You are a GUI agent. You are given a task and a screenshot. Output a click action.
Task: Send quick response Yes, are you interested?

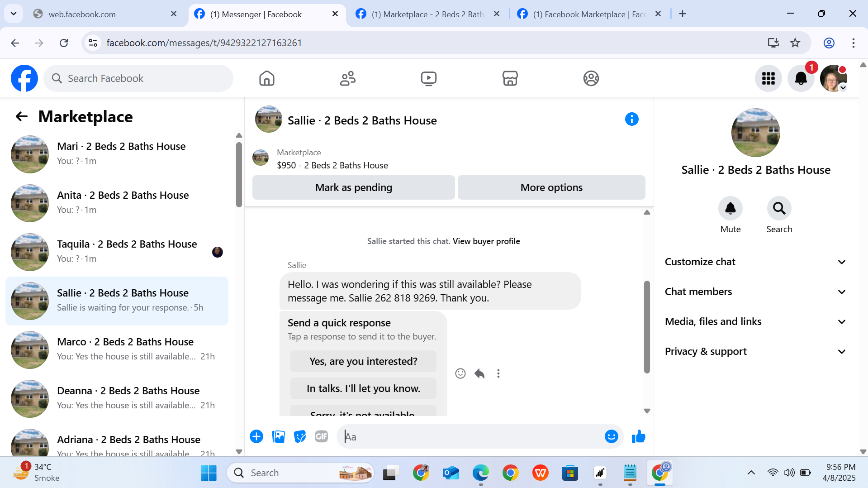[x=363, y=361]
